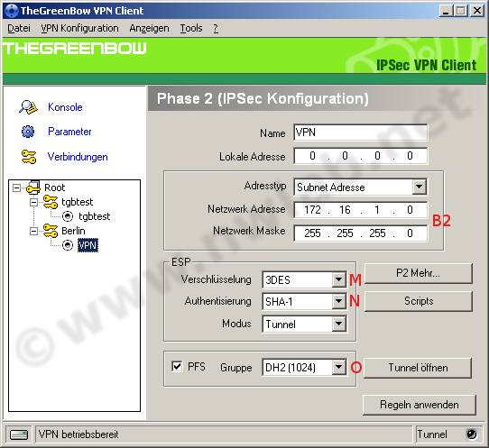This screenshot has width=489, height=448.
Task: Open the Tools menu
Action: (191, 28)
